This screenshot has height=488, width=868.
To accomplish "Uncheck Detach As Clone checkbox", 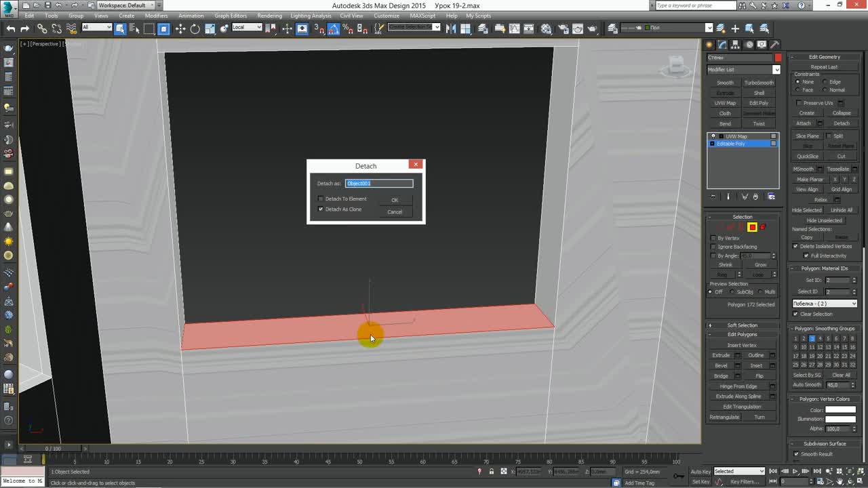I will coord(321,209).
